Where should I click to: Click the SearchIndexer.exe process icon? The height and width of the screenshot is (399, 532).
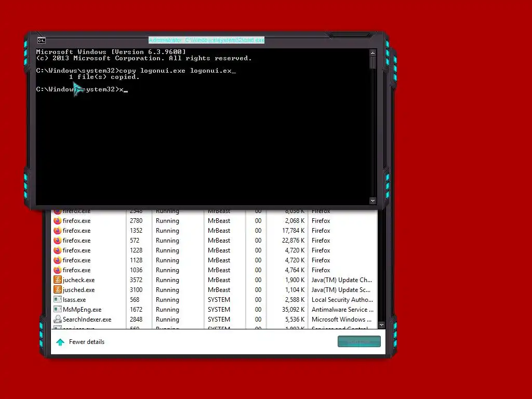click(x=57, y=320)
